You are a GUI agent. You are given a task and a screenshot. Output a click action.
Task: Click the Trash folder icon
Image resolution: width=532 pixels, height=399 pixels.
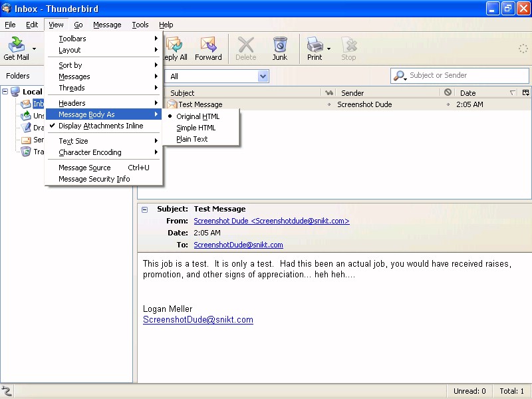pos(26,152)
